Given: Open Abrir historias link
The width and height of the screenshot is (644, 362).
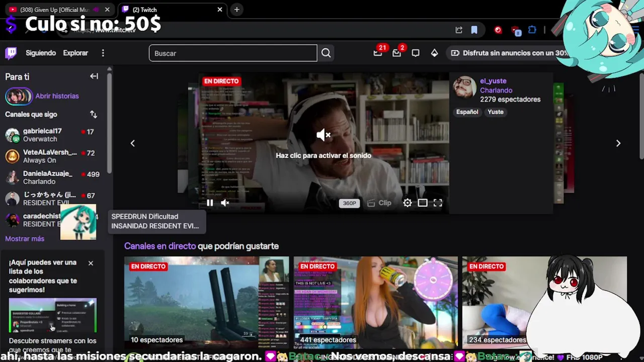Looking at the screenshot, I should click(57, 96).
